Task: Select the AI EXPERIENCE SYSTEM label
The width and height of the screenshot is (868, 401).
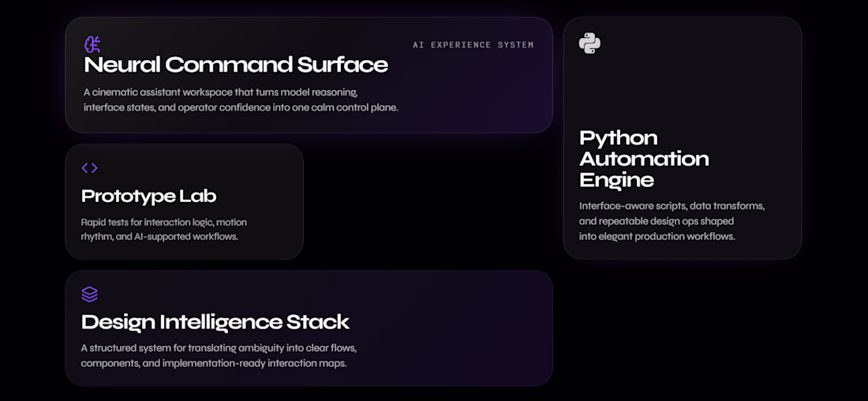Action: point(473,45)
